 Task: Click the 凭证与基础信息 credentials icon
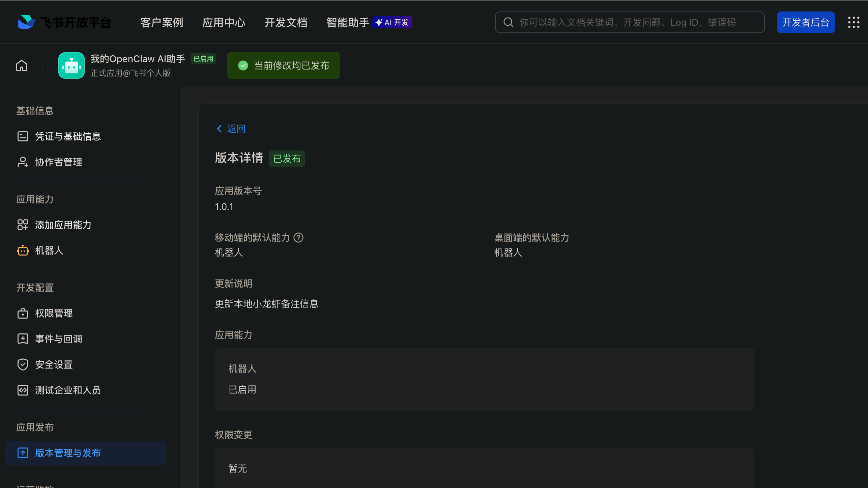point(23,136)
